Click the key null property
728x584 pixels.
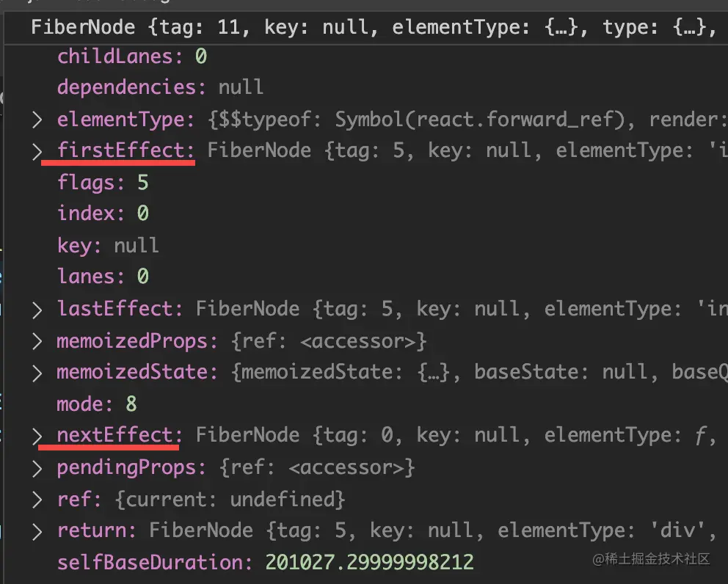pos(108,245)
